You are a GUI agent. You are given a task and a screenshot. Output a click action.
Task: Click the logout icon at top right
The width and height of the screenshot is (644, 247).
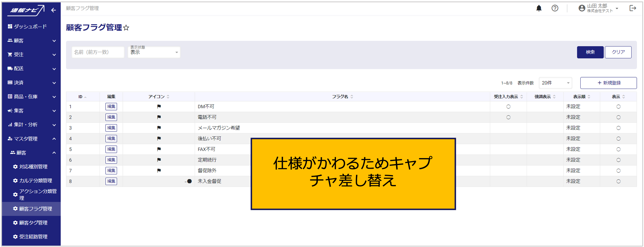click(x=633, y=8)
